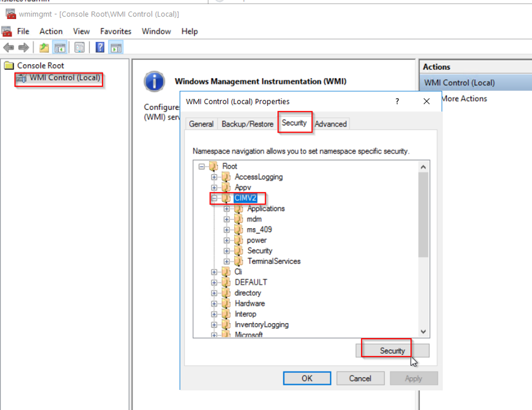Open the View menu
This screenshot has height=410, width=532.
[81, 32]
